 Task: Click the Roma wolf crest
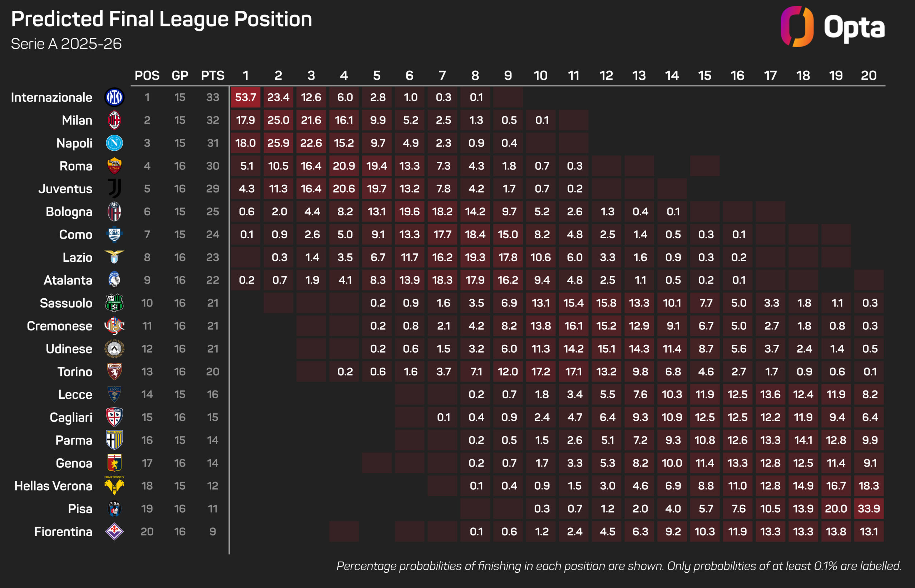(114, 166)
